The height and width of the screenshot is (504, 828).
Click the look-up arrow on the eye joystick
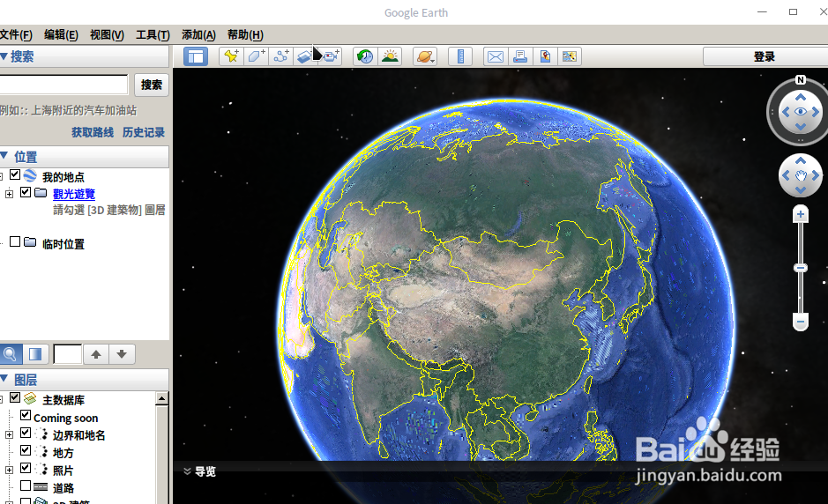pos(801,98)
